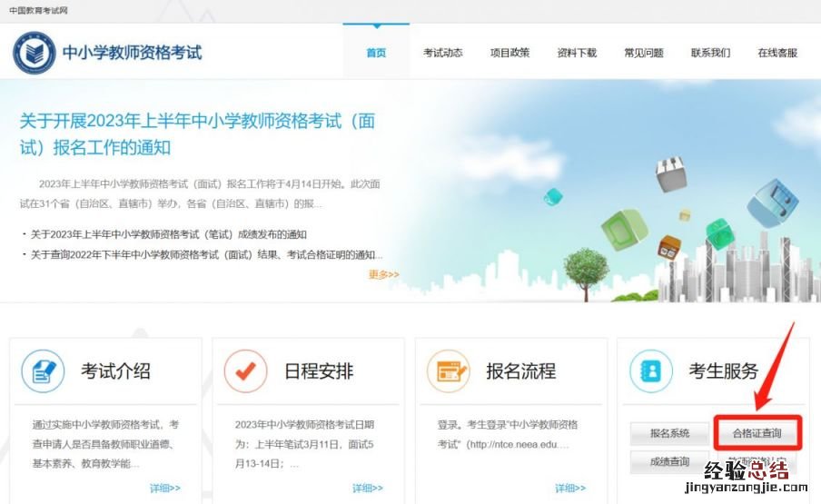Click the 合格证查询 button
Viewport: 821px width, 504px height.
click(x=757, y=433)
